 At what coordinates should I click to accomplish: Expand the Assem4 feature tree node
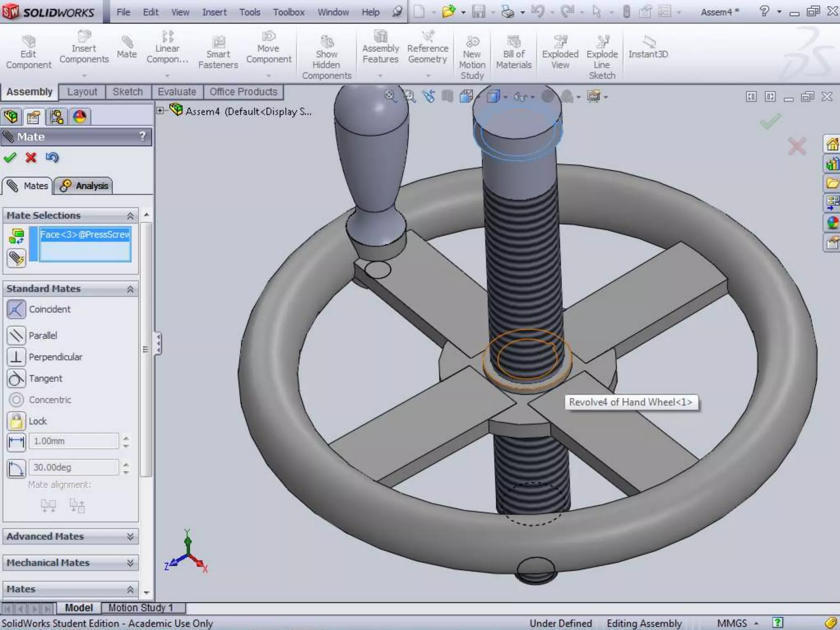[x=160, y=111]
